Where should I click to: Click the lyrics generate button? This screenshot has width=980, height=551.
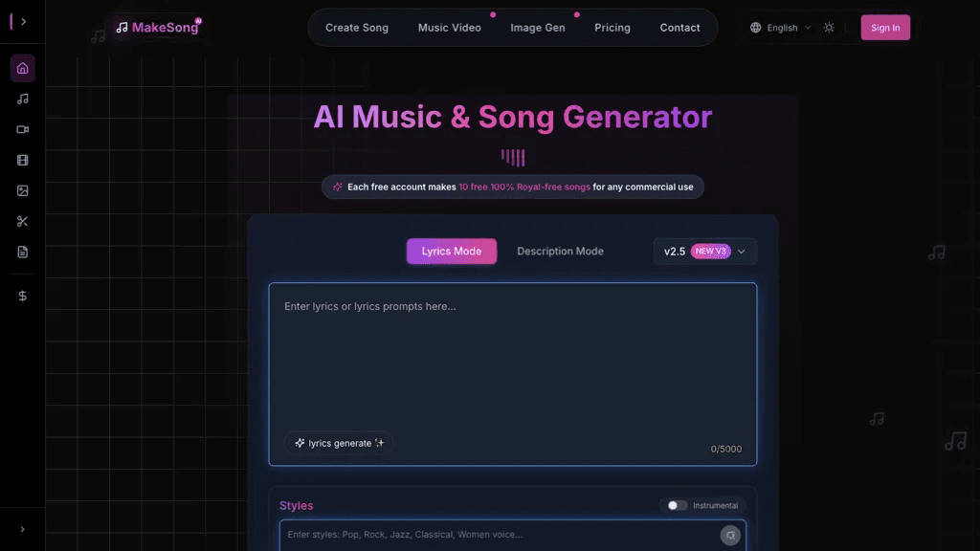[339, 443]
